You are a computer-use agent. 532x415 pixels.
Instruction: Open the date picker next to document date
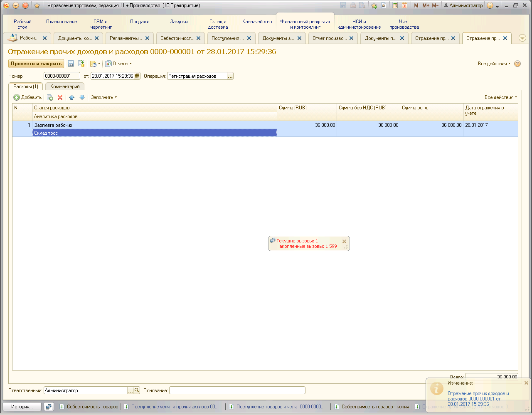tap(137, 76)
